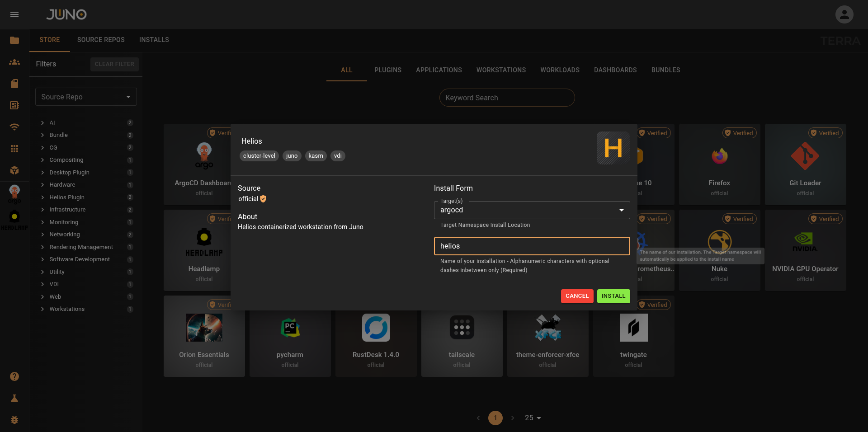
Task: Click the red CANCEL button
Action: [577, 296]
